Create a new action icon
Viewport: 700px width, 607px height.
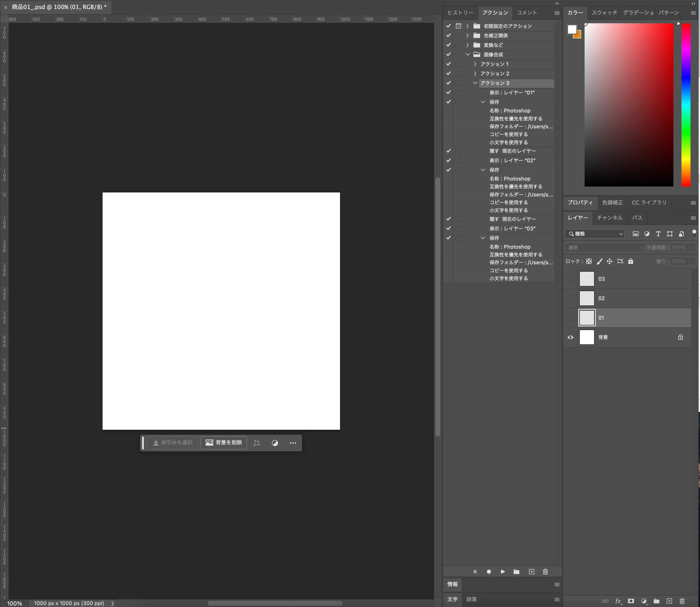pos(531,572)
